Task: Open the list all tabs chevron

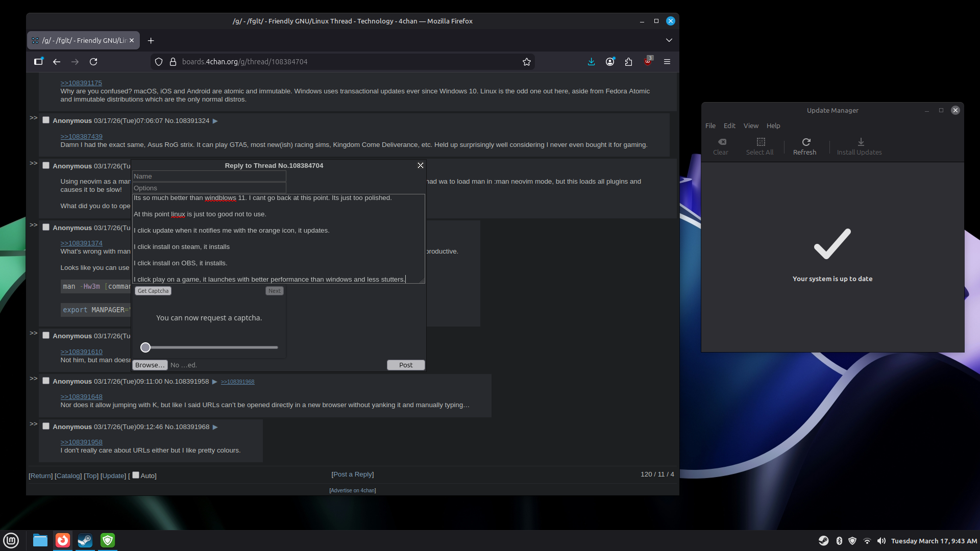Action: coord(669,40)
